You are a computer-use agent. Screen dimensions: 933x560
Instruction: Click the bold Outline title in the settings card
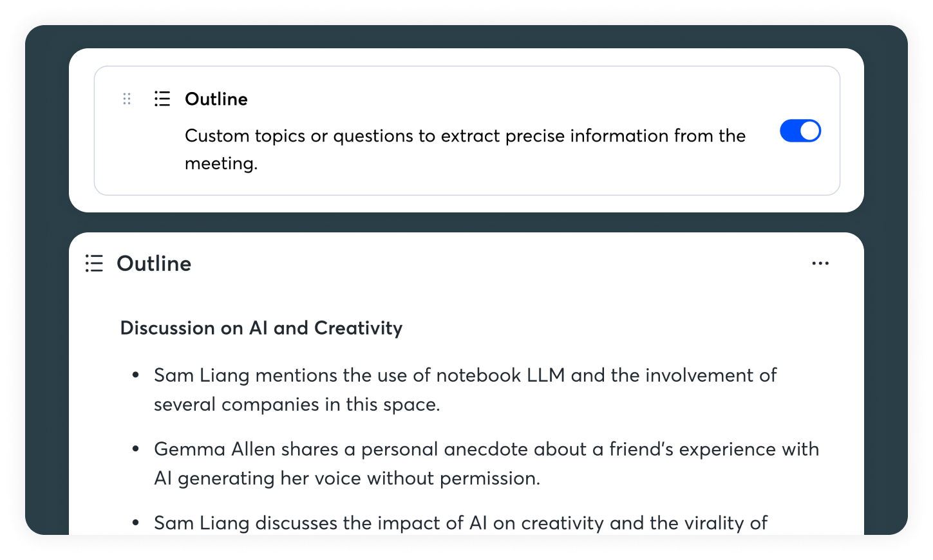point(216,99)
